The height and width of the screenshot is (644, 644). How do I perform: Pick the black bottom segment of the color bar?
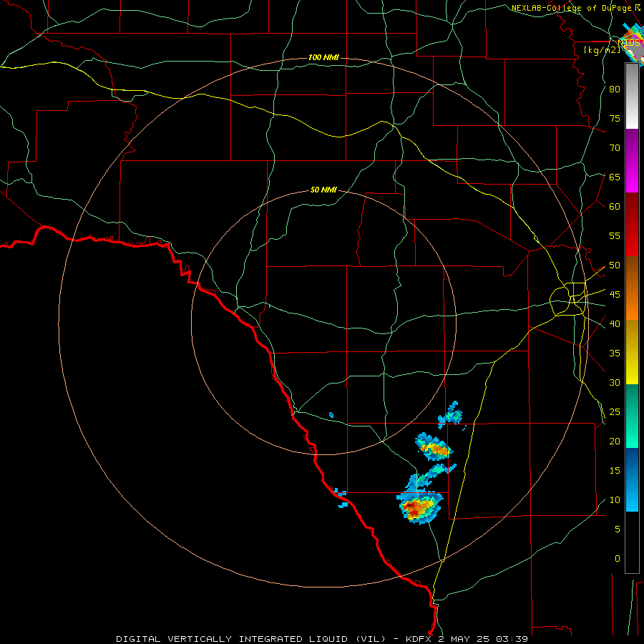pos(632,542)
